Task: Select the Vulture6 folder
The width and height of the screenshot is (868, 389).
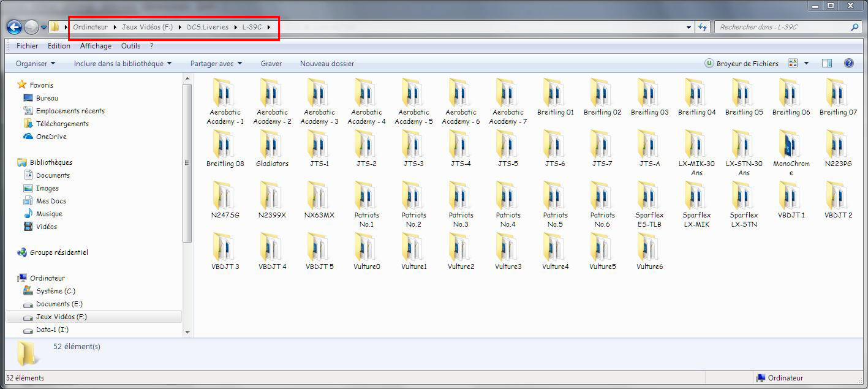Action: pyautogui.click(x=649, y=251)
